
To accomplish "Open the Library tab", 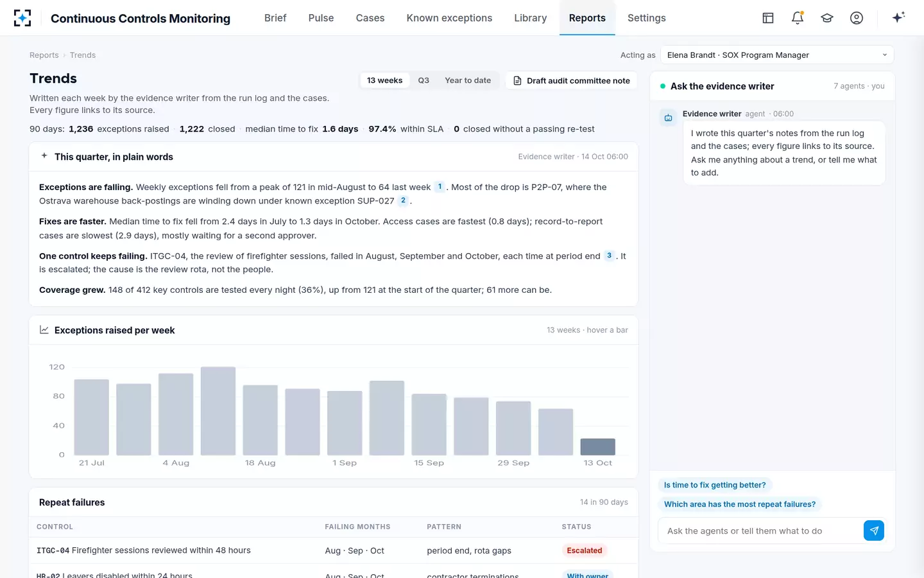I will point(531,18).
